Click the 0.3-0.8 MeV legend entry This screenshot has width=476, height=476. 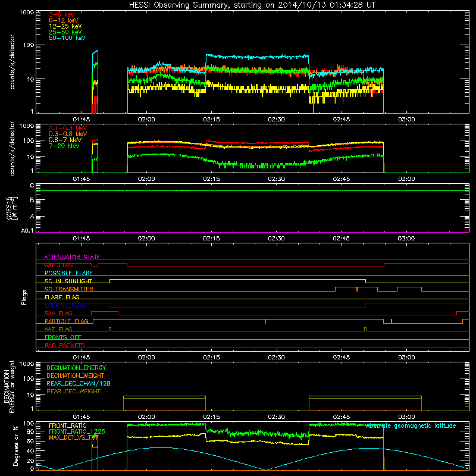(x=68, y=134)
